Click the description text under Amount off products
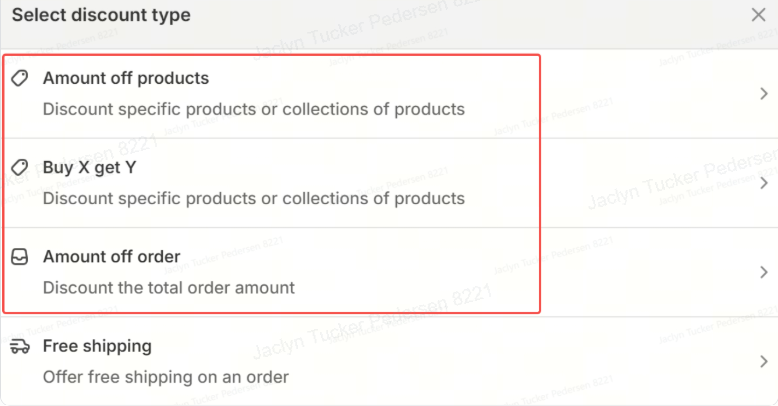The width and height of the screenshot is (778, 406). tap(253, 109)
